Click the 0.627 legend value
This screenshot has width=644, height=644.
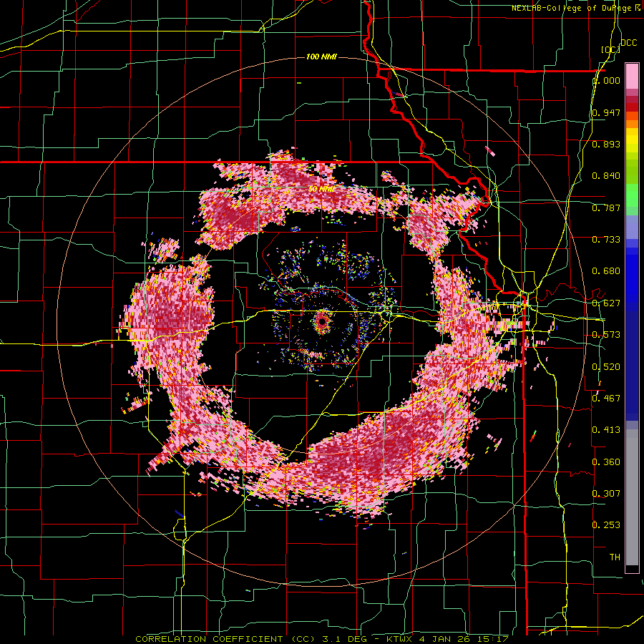(x=606, y=303)
